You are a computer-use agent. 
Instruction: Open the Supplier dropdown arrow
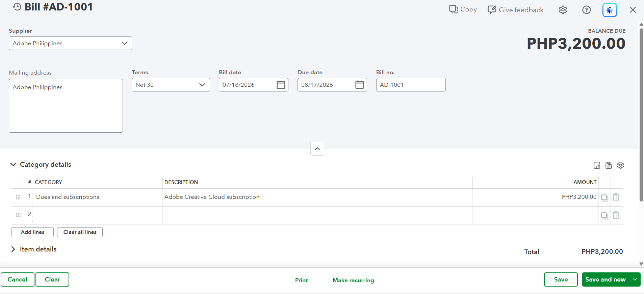pos(124,43)
